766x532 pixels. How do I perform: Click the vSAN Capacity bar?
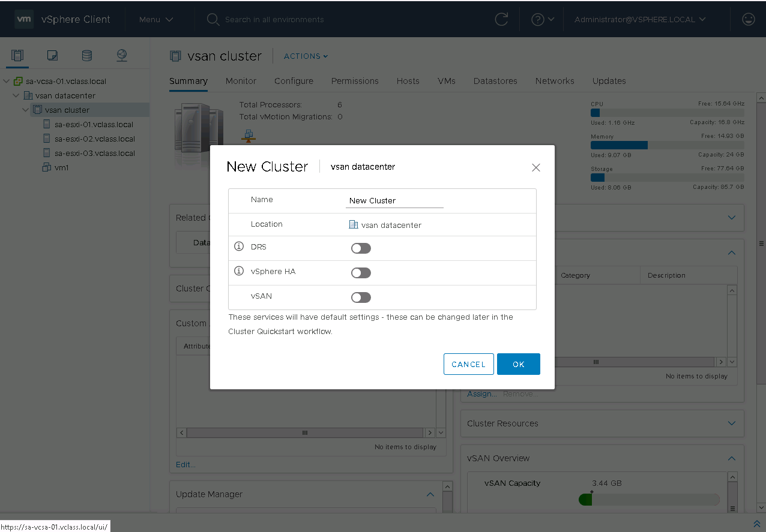pyautogui.click(x=649, y=500)
